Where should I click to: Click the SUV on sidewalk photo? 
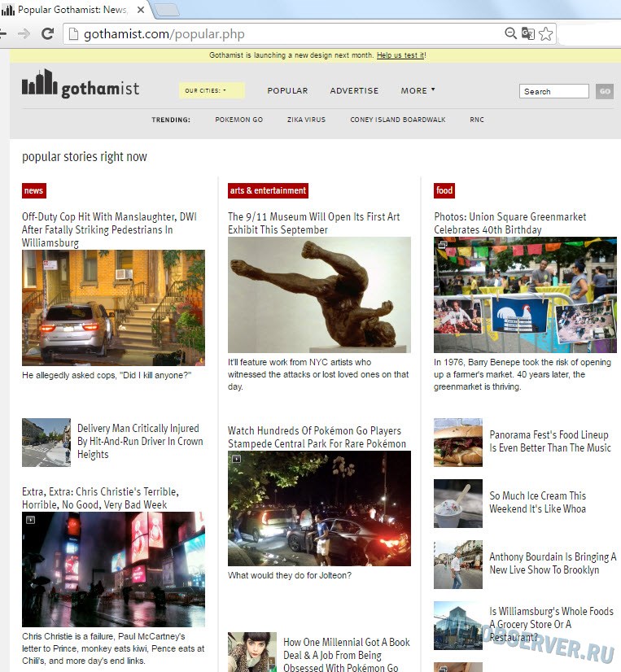[x=113, y=308]
